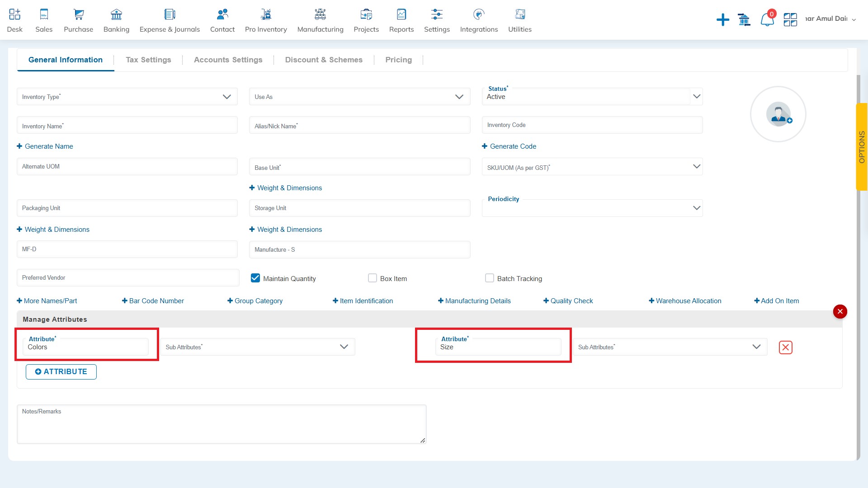Remove the Size attribute row

(786, 347)
